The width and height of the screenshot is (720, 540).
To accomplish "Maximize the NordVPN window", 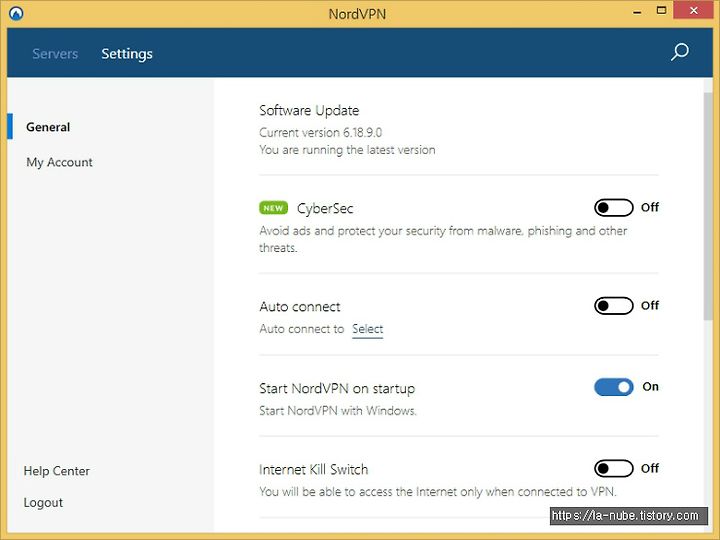I will point(661,11).
